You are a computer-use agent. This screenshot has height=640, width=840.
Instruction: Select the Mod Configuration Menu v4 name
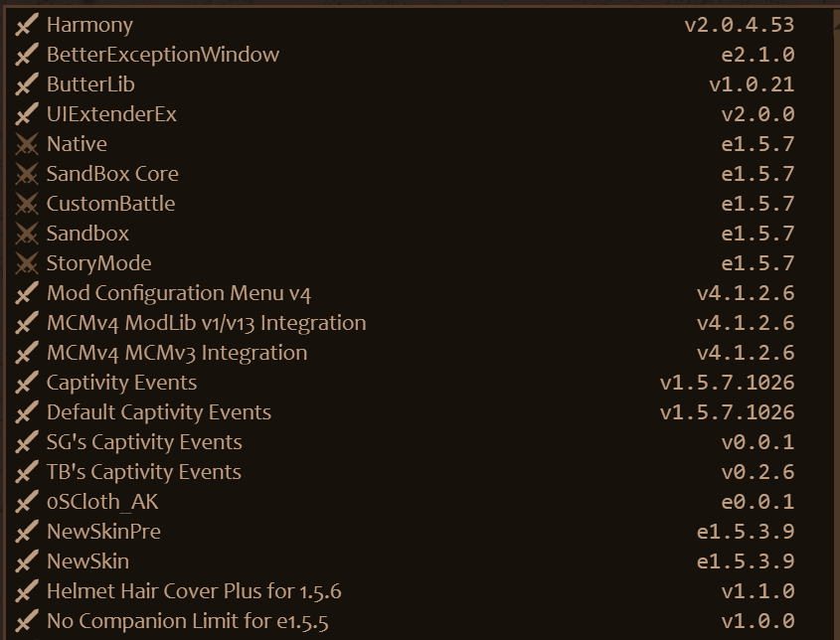click(x=178, y=293)
